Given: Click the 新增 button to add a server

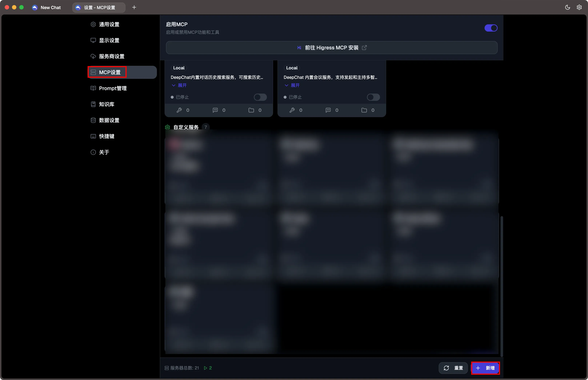Looking at the screenshot, I should tap(485, 368).
